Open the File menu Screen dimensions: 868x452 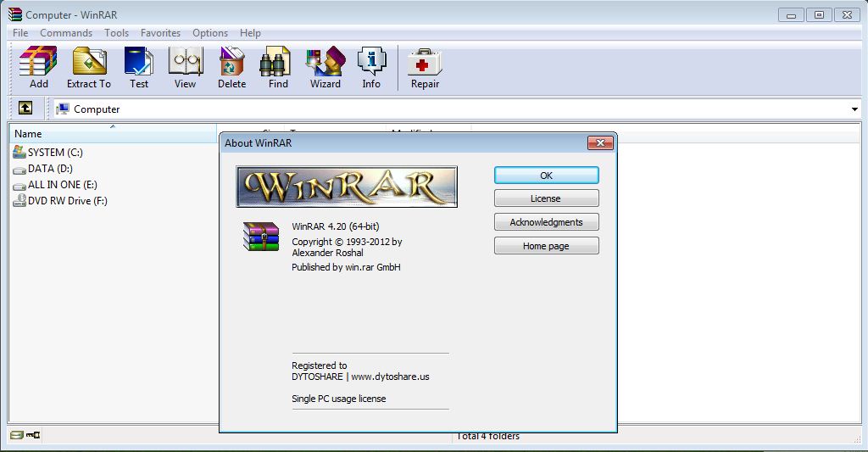pyautogui.click(x=20, y=33)
